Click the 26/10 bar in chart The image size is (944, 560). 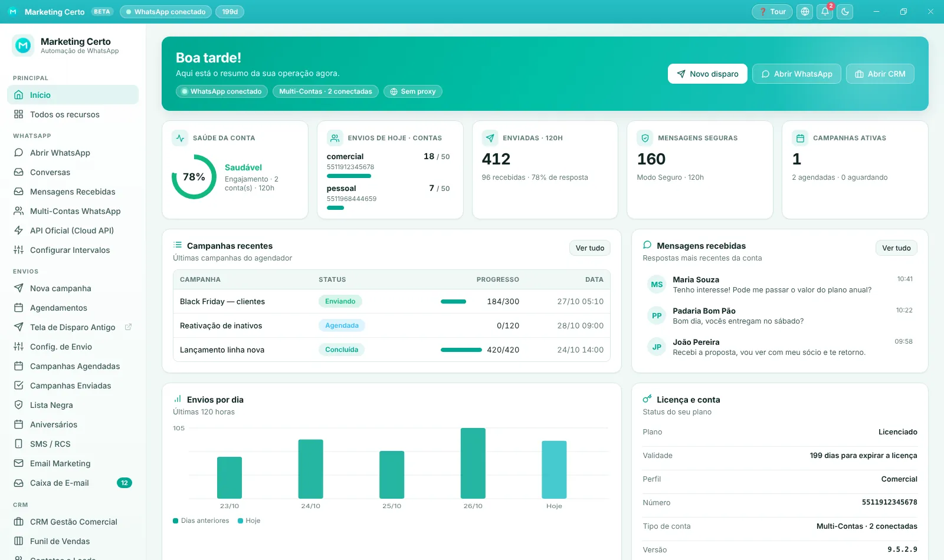(x=473, y=463)
